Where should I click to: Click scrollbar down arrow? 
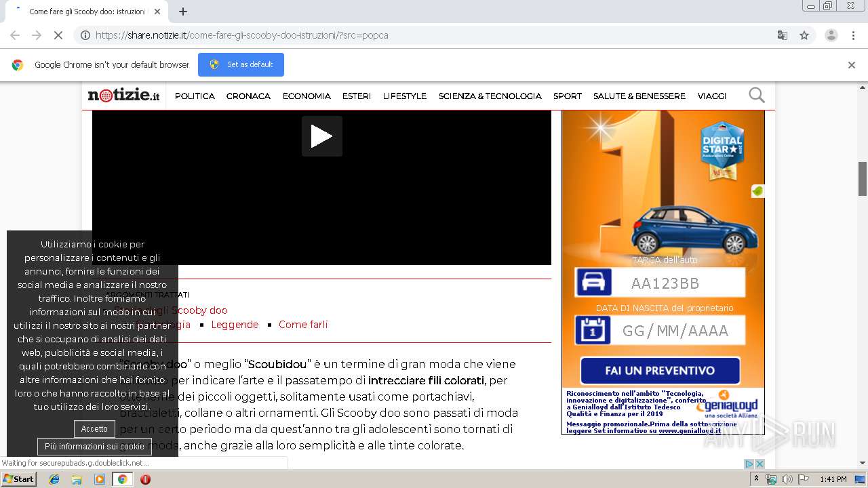click(x=863, y=463)
